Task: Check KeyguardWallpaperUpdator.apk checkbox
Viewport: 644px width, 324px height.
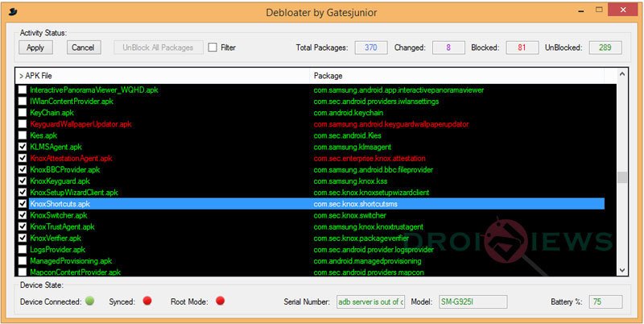Action: click(x=23, y=124)
